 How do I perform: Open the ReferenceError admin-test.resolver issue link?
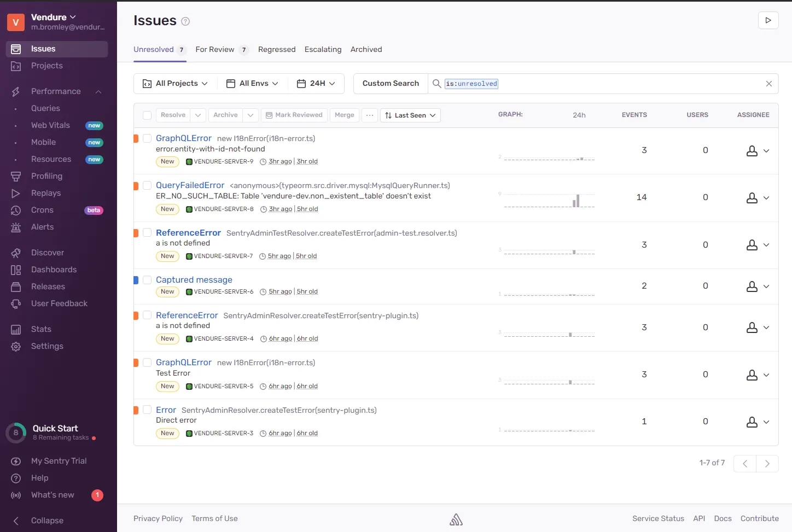click(188, 233)
